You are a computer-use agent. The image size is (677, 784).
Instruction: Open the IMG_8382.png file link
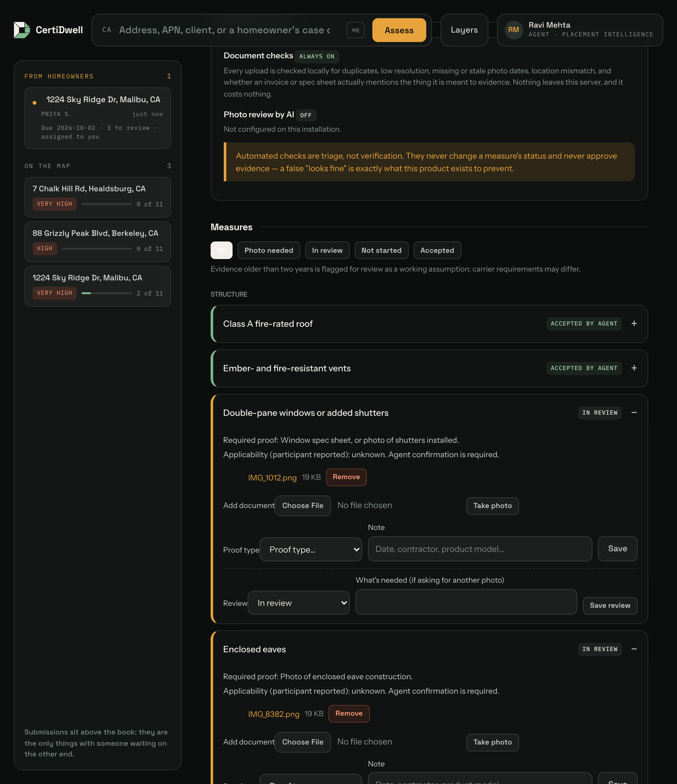point(273,714)
